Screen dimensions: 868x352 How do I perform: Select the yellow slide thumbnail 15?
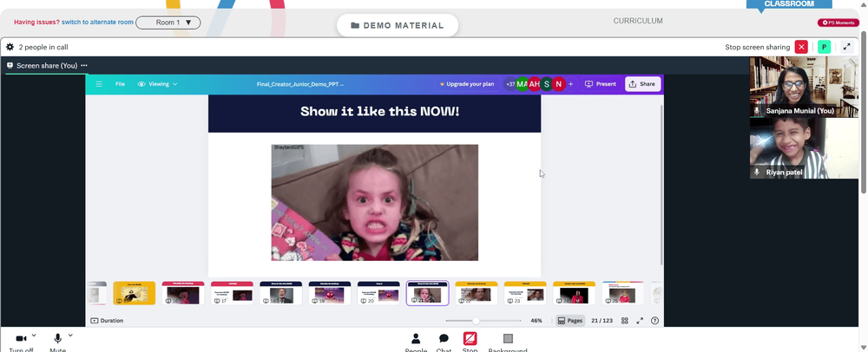pyautogui.click(x=134, y=293)
